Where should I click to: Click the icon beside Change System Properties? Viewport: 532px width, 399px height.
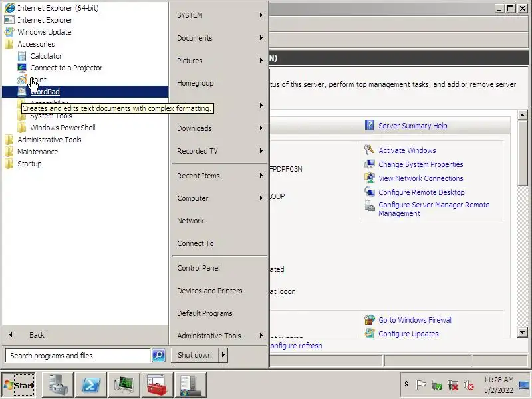(370, 164)
